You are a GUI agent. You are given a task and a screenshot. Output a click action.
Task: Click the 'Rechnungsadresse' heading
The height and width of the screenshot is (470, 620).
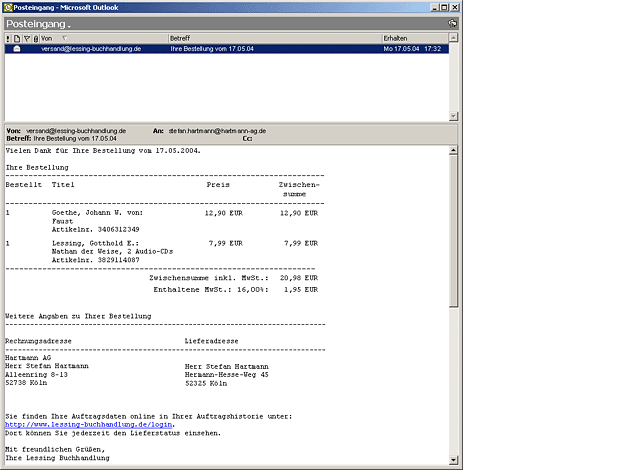38,341
